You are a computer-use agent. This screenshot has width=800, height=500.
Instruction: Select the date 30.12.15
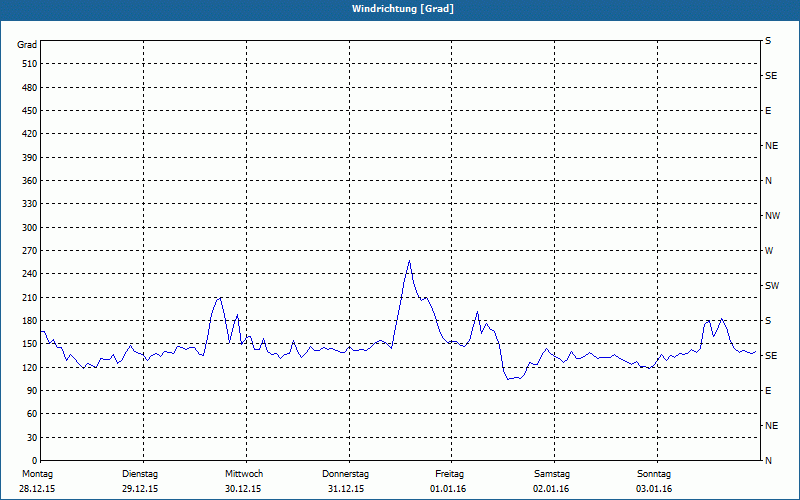click(x=243, y=489)
